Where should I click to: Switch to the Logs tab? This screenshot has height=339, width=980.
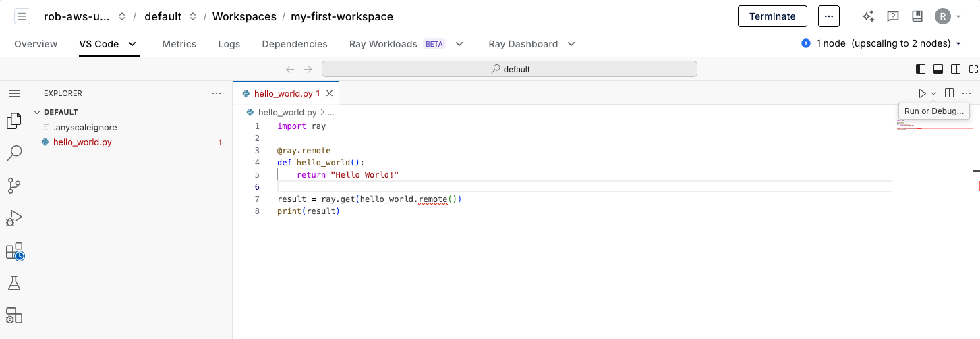point(229,44)
